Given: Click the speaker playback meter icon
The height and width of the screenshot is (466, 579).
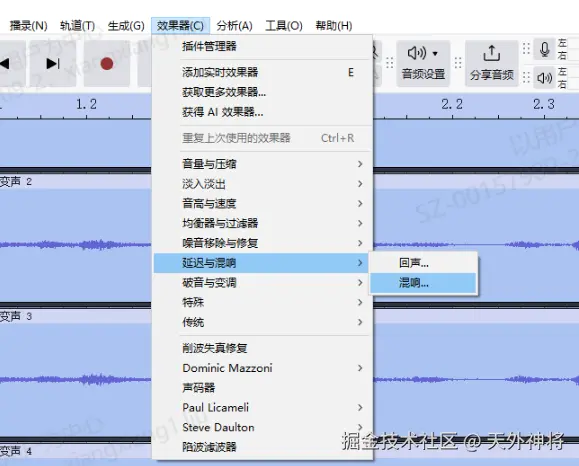Looking at the screenshot, I should click(x=544, y=78).
